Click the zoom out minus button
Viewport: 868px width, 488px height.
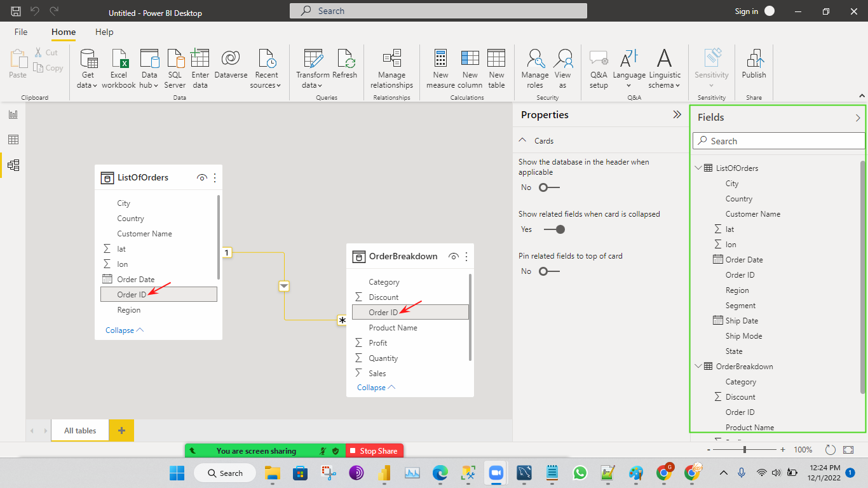click(709, 449)
